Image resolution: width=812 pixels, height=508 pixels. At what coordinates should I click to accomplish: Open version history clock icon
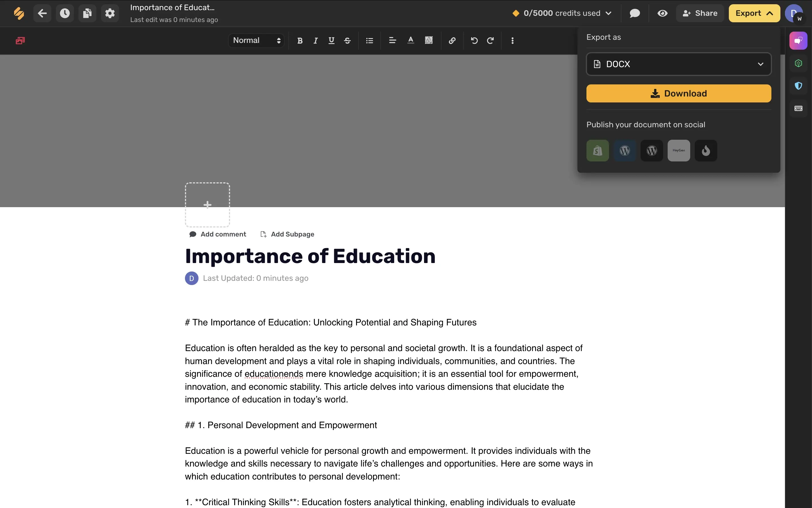coord(65,14)
